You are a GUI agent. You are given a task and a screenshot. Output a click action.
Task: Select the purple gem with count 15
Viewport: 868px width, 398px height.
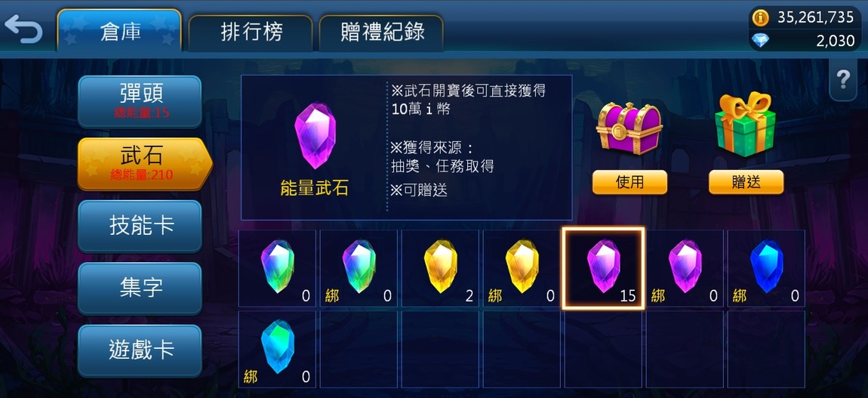pos(603,268)
